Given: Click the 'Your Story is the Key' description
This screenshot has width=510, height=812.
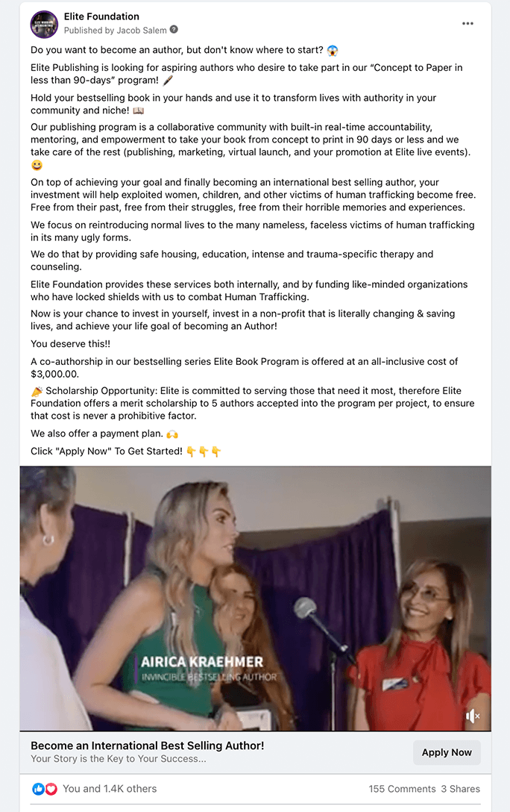Looking at the screenshot, I should 119,759.
